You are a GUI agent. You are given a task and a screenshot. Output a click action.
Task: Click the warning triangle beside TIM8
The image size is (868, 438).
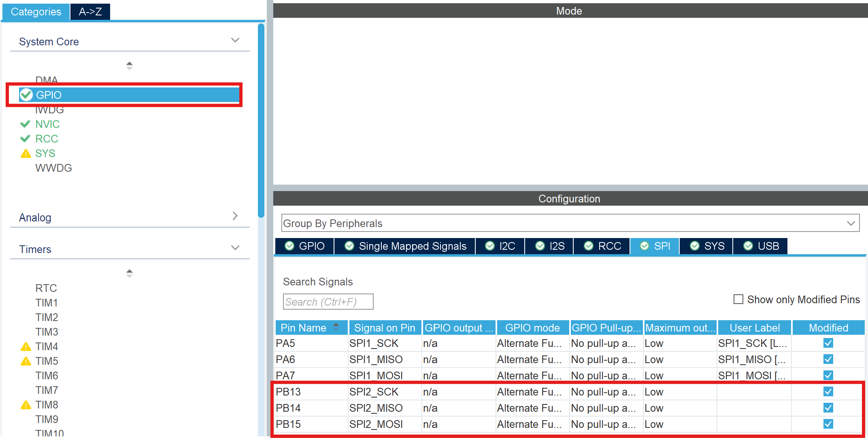pos(26,405)
